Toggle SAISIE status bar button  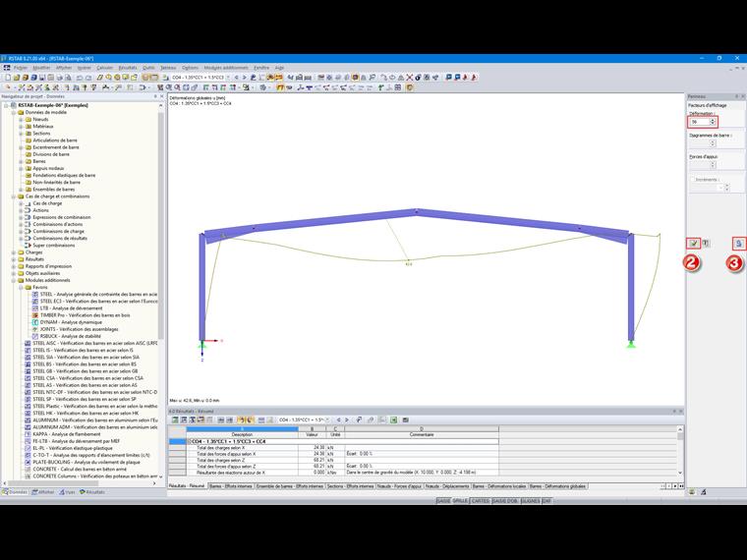(443, 501)
